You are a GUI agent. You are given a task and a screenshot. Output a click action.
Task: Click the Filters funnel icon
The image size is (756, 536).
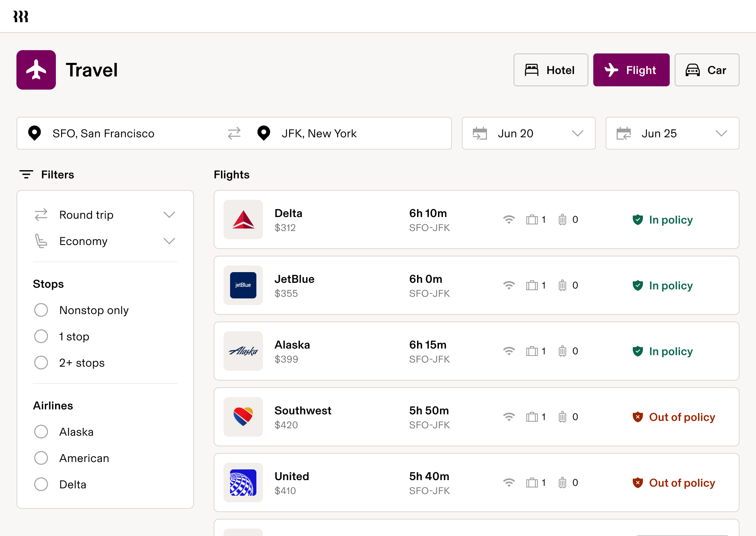coord(26,174)
